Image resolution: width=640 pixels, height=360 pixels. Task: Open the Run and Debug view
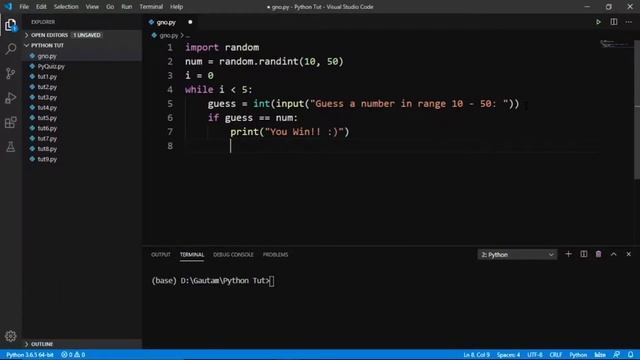(11, 98)
